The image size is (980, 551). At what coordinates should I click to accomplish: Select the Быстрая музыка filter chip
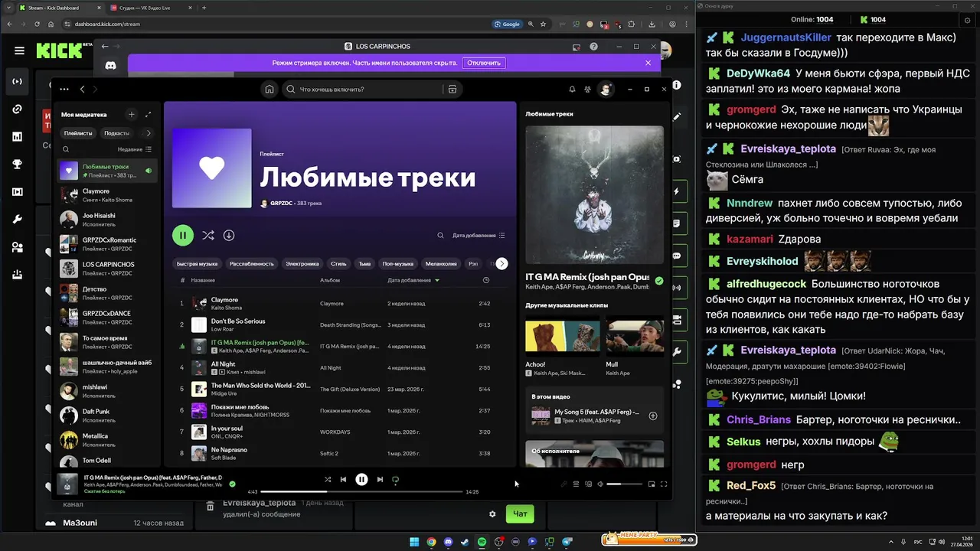point(197,263)
